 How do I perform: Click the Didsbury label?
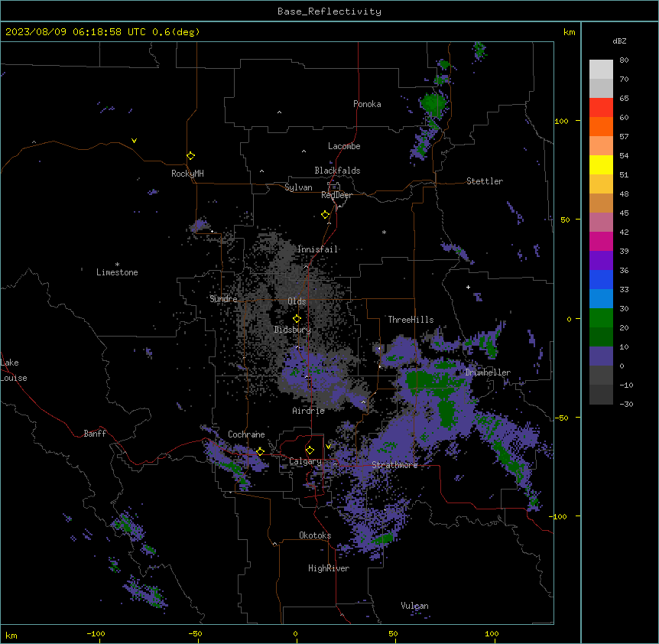[293, 330]
